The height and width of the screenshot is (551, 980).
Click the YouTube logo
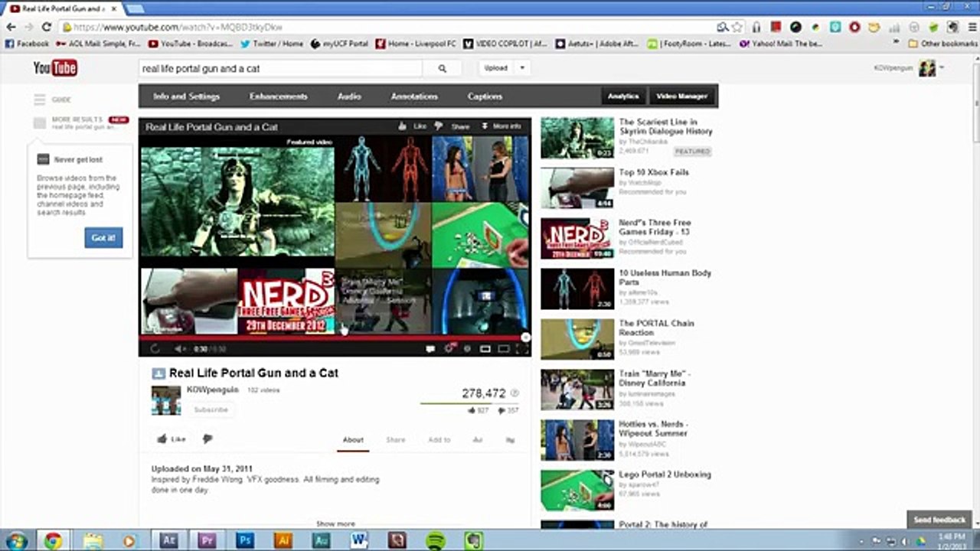click(x=55, y=68)
